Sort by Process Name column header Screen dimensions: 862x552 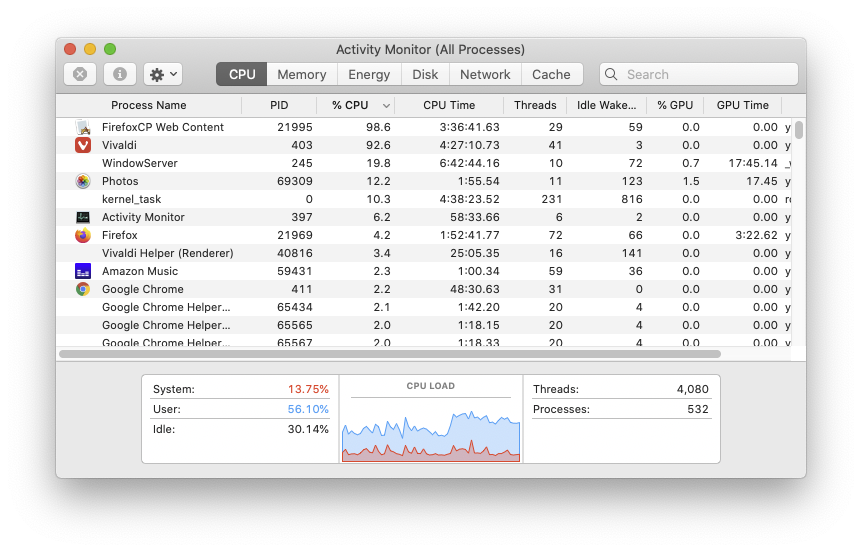(148, 105)
